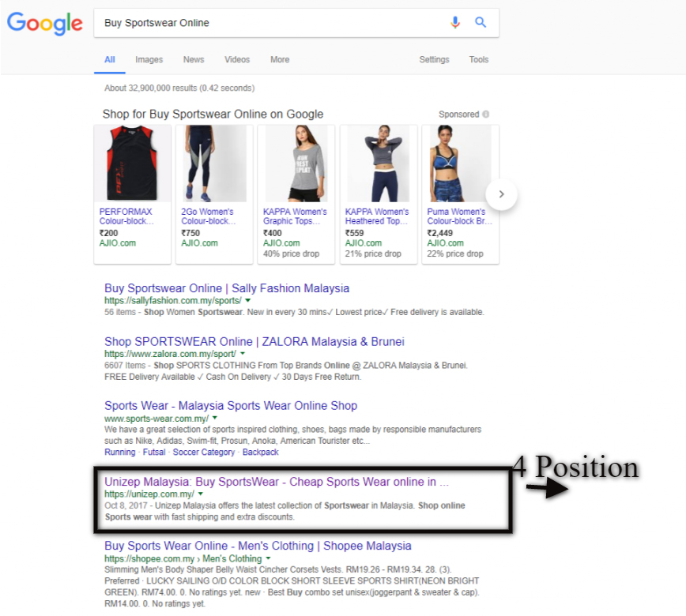Click the magnifying glass search button
This screenshot has height=616, width=686.
point(481,22)
